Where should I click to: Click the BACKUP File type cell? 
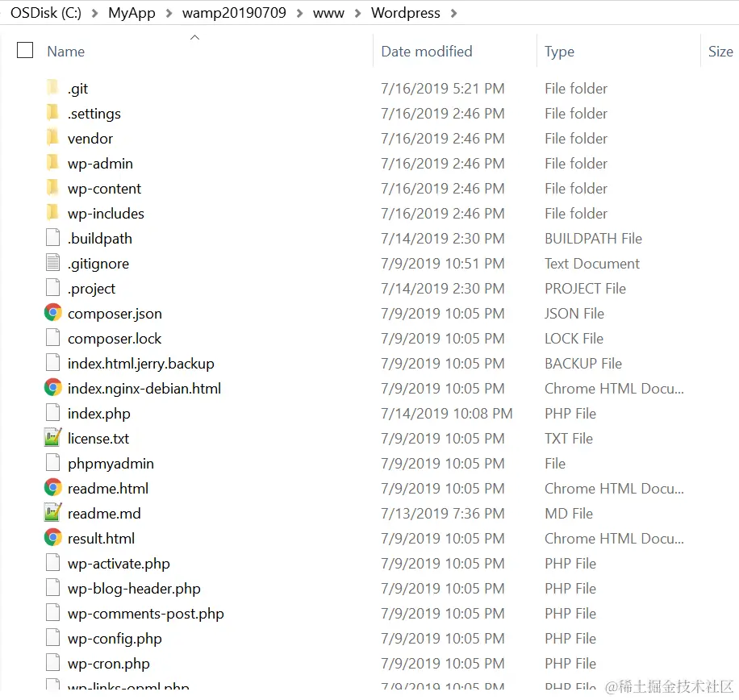pos(583,364)
